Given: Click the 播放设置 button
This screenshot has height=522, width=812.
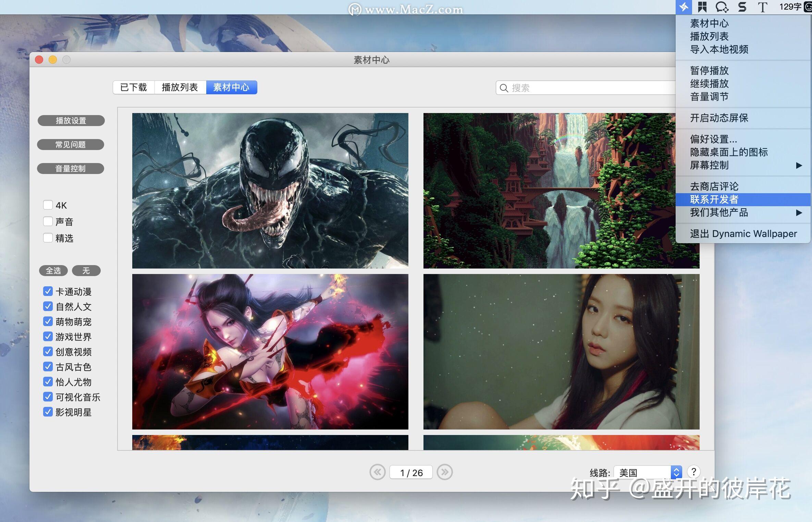Looking at the screenshot, I should coord(71,121).
